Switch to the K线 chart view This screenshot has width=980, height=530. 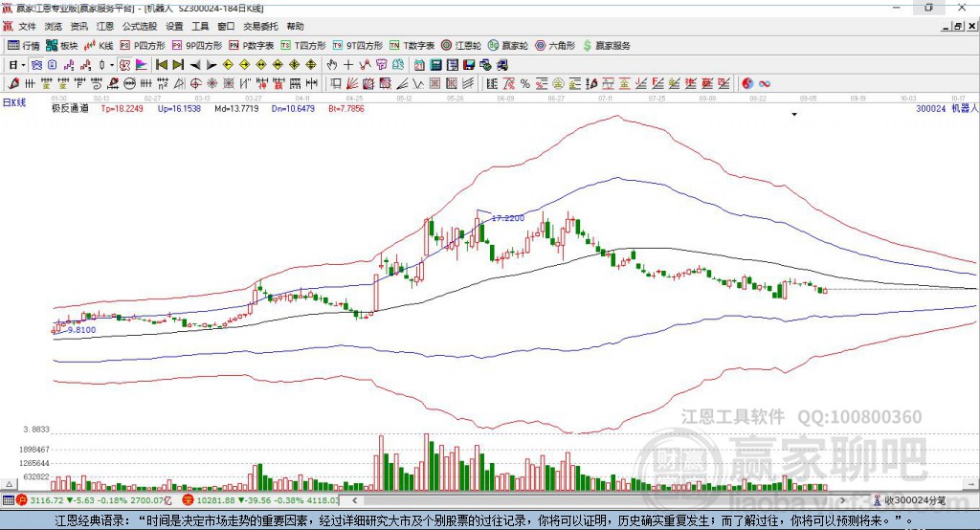[x=99, y=46]
